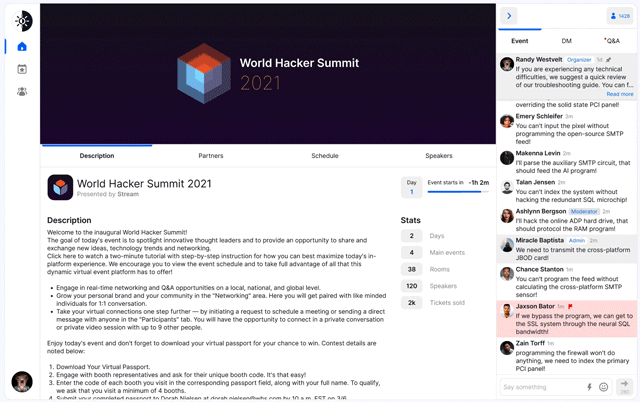Click Chance Stanton's name in chat
This screenshot has width=640, height=402.
pyautogui.click(x=539, y=269)
